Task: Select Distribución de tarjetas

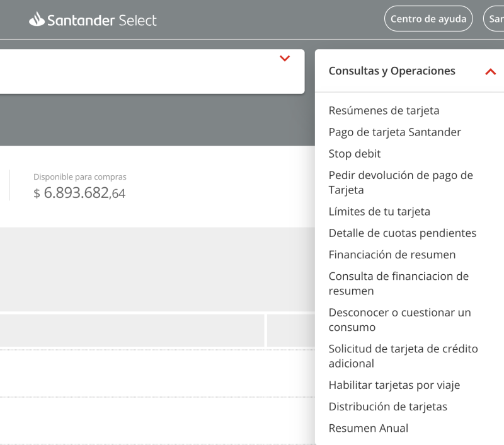Action: 387,406
